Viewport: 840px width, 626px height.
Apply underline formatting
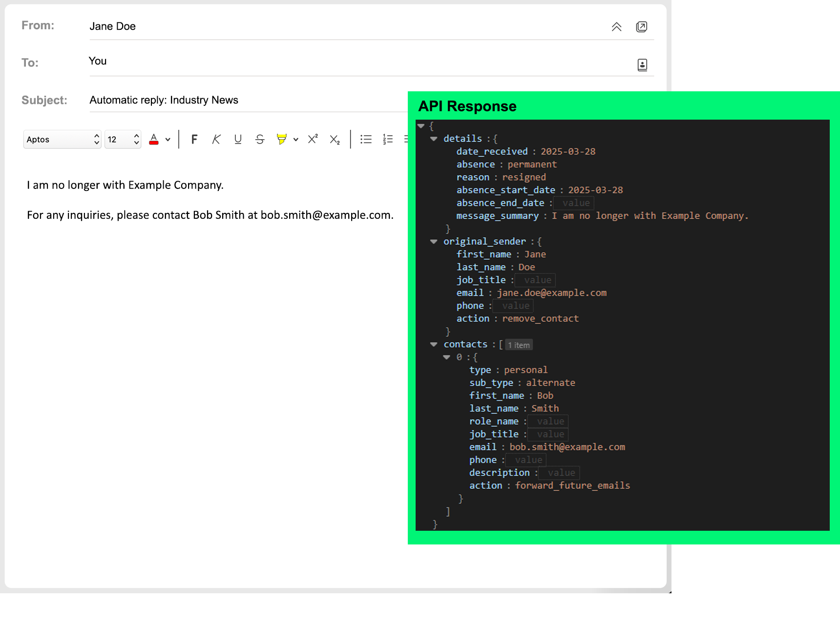pos(238,140)
